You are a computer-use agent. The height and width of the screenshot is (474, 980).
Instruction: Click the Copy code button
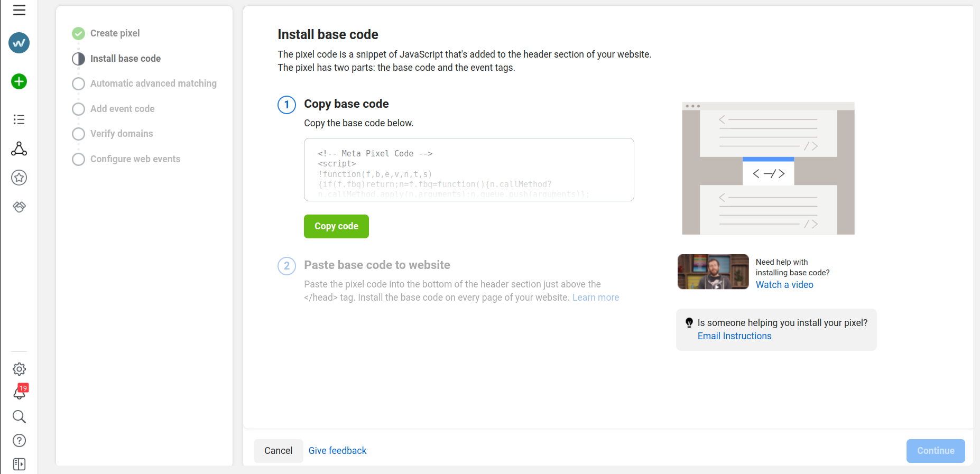click(x=336, y=226)
